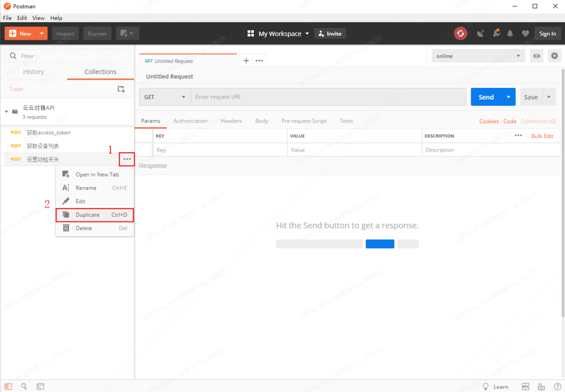The width and height of the screenshot is (565, 392).
Task: Add a new request tab with plus
Action: (x=246, y=61)
